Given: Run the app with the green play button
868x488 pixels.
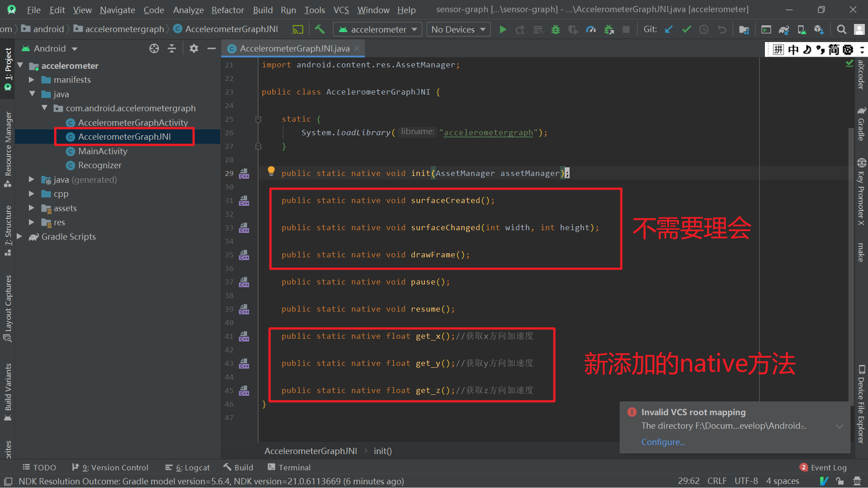Looking at the screenshot, I should pos(502,29).
